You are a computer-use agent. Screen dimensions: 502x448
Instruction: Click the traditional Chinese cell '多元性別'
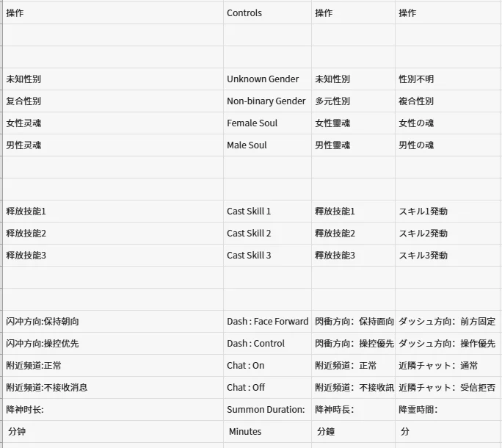(353, 101)
